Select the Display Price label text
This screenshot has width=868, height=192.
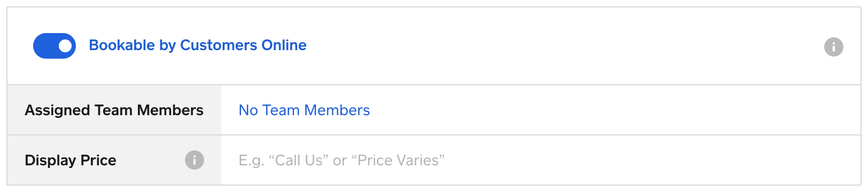(71, 160)
